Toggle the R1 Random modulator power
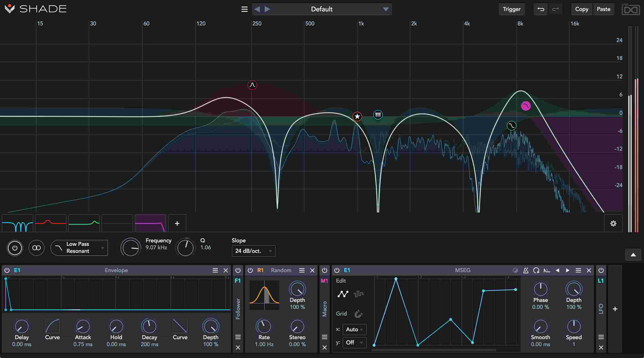 pos(250,270)
